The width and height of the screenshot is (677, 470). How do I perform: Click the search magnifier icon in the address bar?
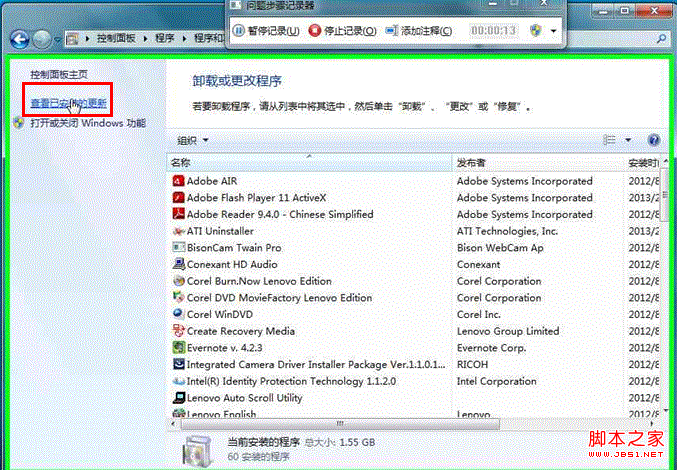661,39
